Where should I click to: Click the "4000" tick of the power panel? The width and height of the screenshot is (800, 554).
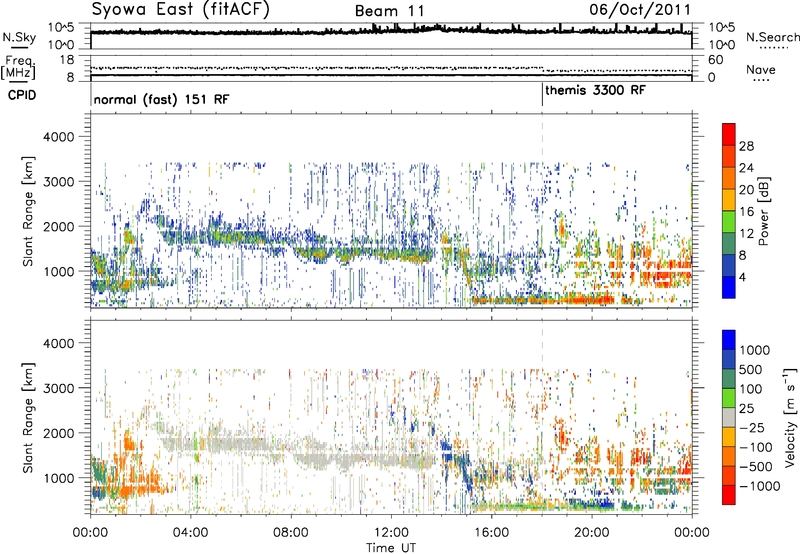pyautogui.click(x=61, y=137)
